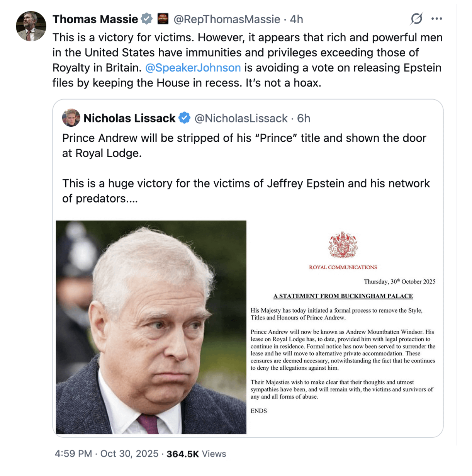Screen dimensions: 472x476
Task: Open the Buckingham Palace statement image
Action: tap(343, 327)
